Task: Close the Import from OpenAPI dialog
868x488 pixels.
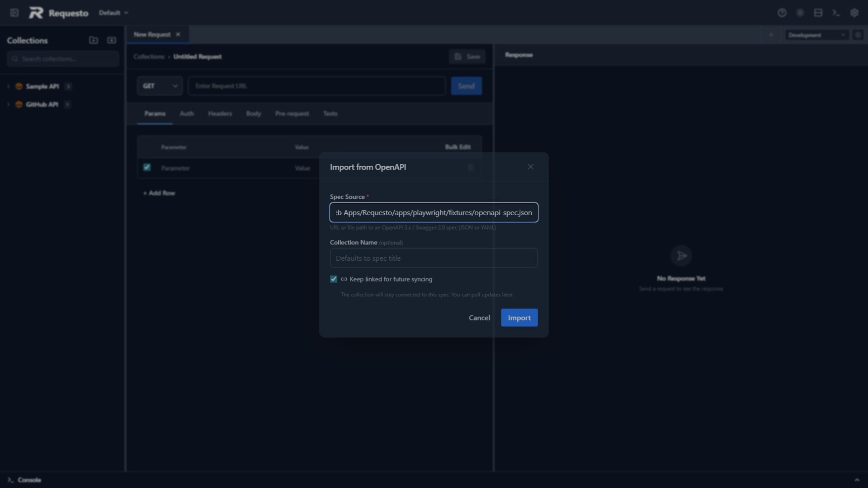Action: point(530,167)
